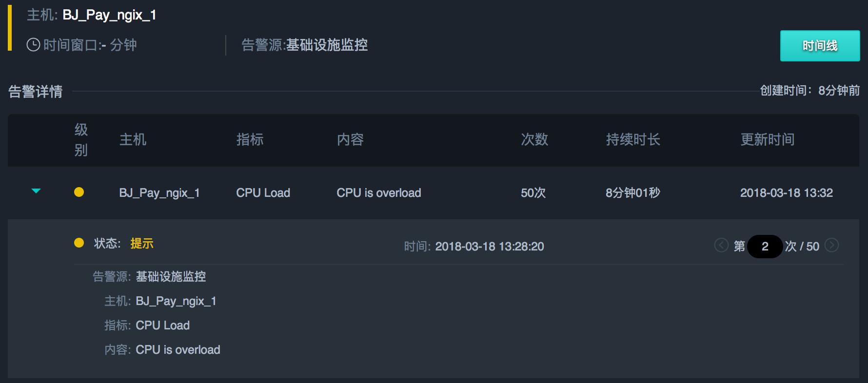The image size is (868, 383).
Task: Click the 指标 column header
Action: coord(250,140)
